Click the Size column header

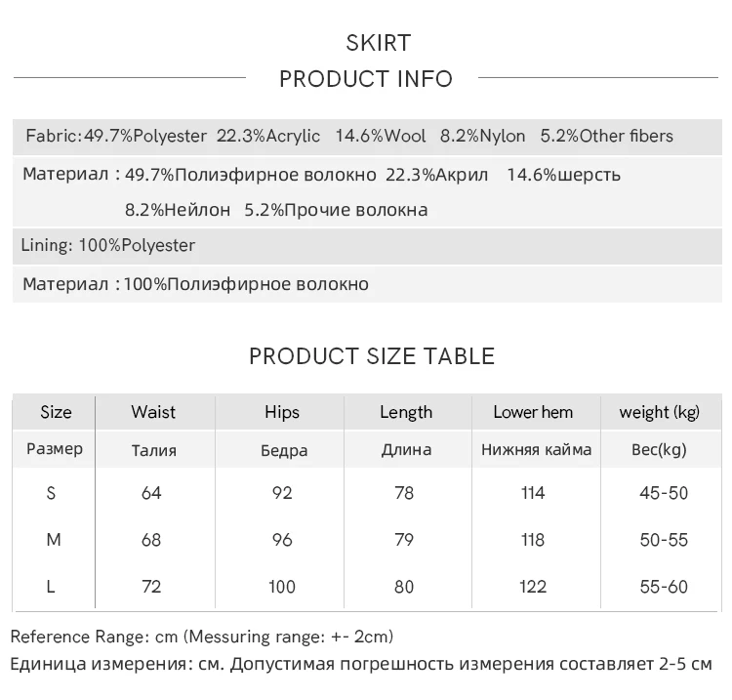(x=56, y=412)
